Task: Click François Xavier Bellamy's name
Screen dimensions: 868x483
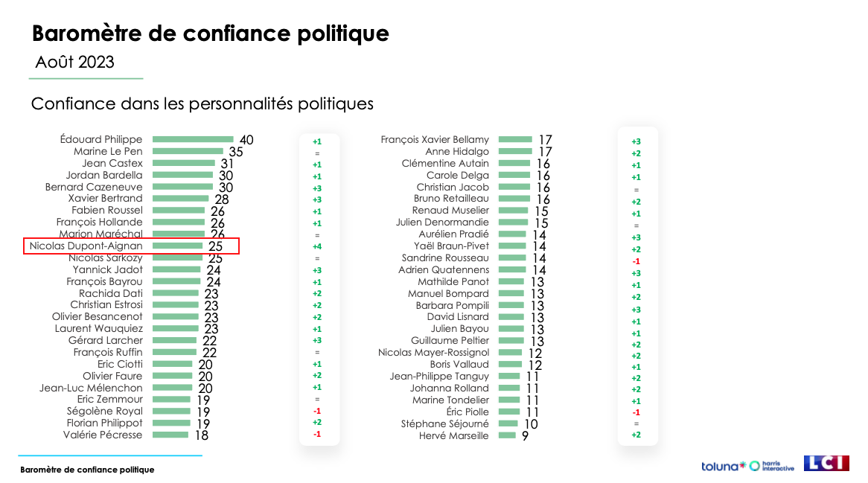Action: [x=435, y=139]
